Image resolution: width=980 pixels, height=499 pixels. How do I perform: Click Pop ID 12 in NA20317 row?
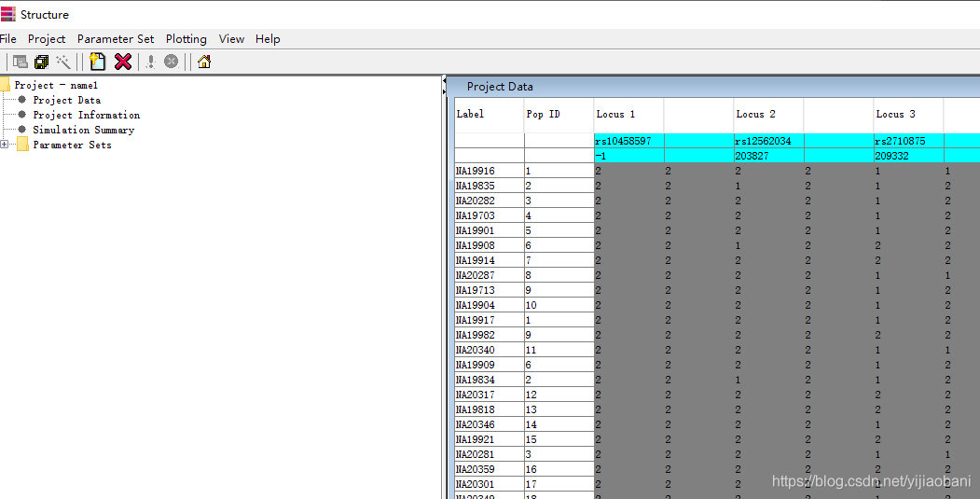[x=559, y=395]
